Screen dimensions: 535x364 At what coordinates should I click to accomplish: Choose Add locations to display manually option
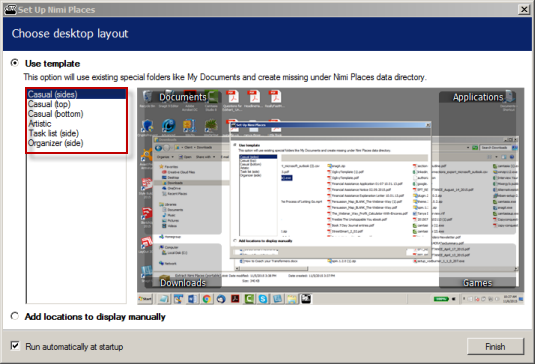coord(15,316)
